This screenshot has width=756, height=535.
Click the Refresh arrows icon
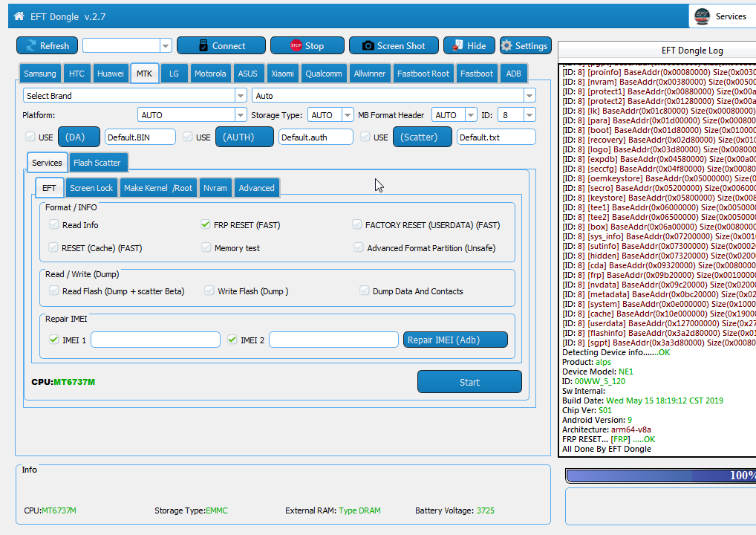point(31,45)
